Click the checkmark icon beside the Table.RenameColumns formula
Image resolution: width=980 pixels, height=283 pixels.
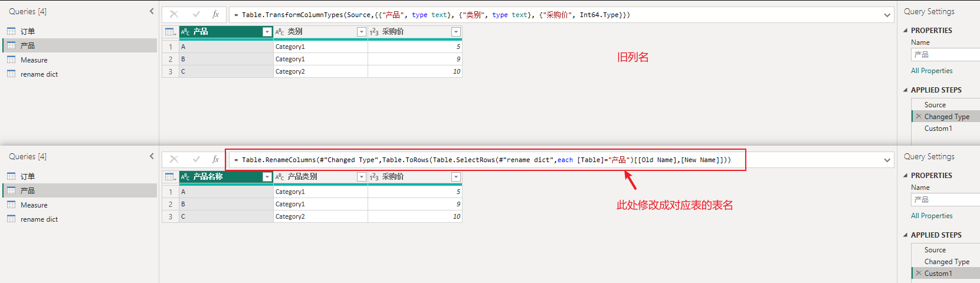196,159
